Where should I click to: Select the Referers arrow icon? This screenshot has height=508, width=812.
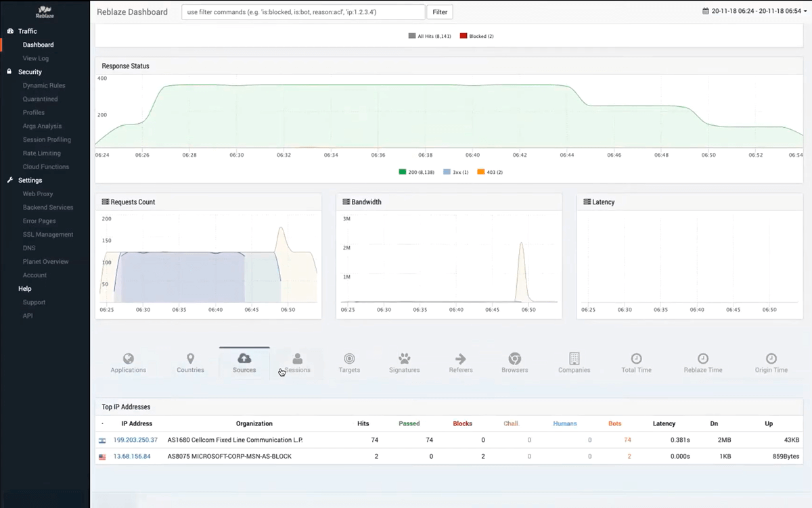pos(461,359)
